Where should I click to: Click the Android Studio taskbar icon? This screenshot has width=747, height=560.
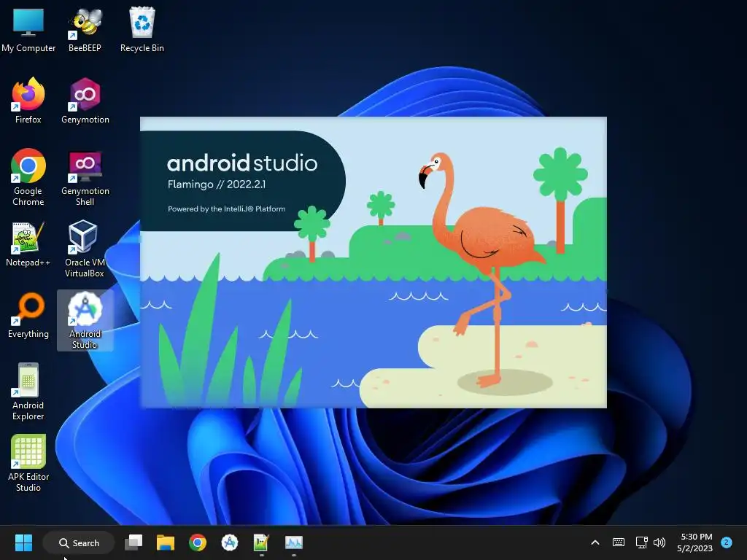pos(230,542)
